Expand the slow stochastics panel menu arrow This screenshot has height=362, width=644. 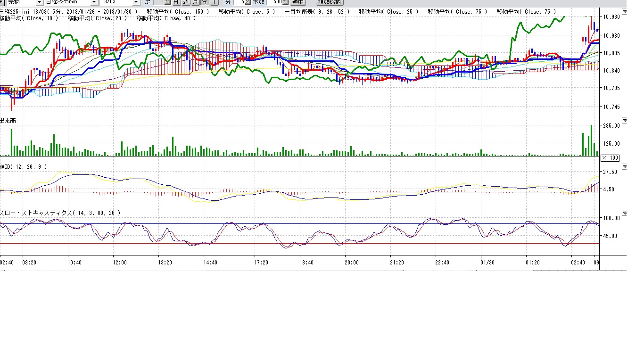(625, 213)
